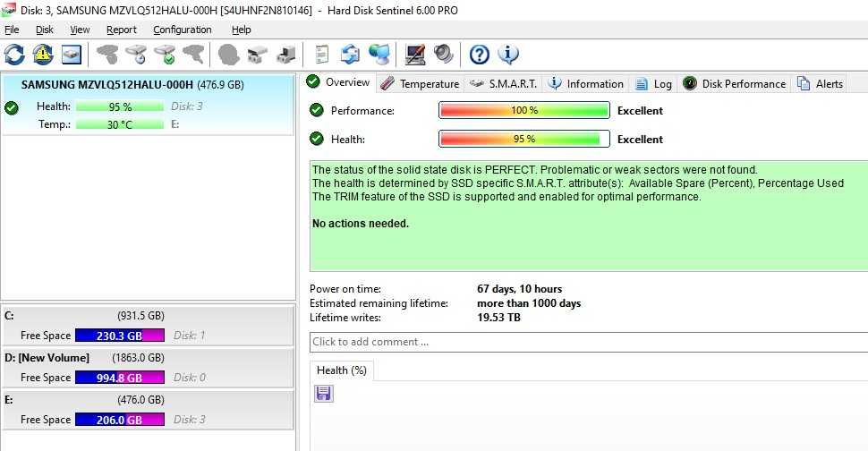Screen dimensions: 868x451
Task: Click the 95 % Health overview bar
Action: click(x=524, y=139)
